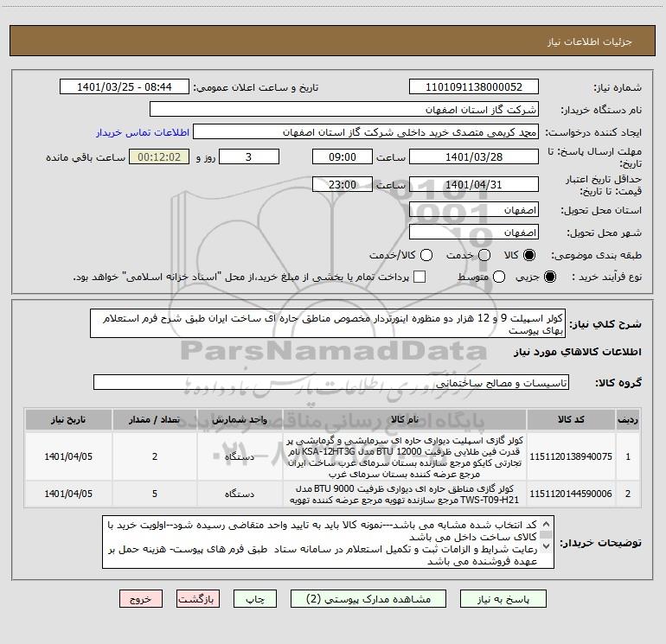
Task: Click the delivery province field اصفهان
Action: (474, 209)
